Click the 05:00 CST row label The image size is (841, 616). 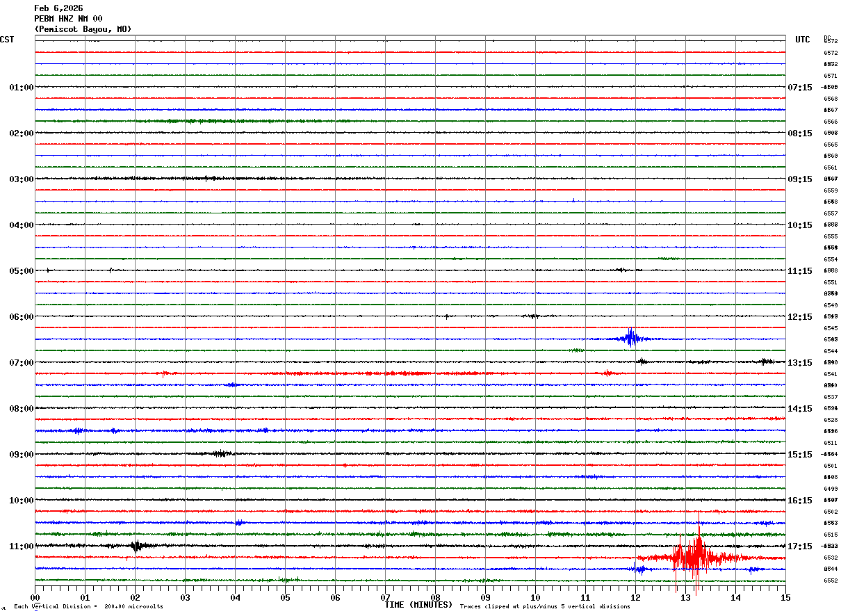pyautogui.click(x=22, y=271)
